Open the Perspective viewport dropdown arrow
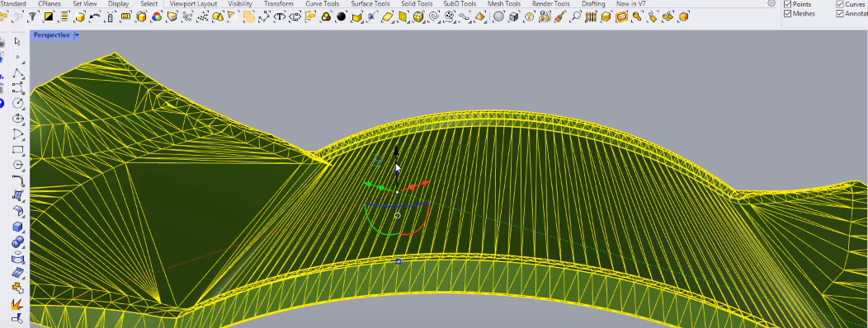The height and width of the screenshot is (328, 868). (x=77, y=35)
